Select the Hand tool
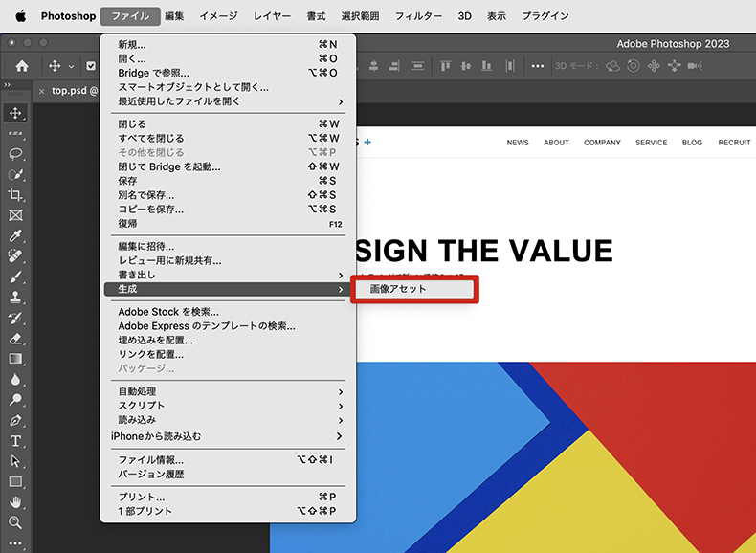The height and width of the screenshot is (553, 756). point(15,502)
